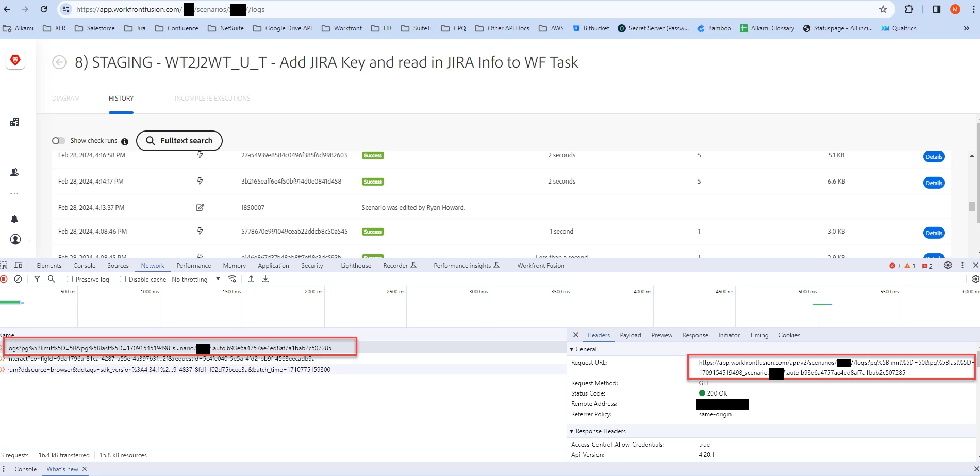Open the user profile sidebar icon
The width and height of the screenshot is (980, 476).
click(15, 239)
